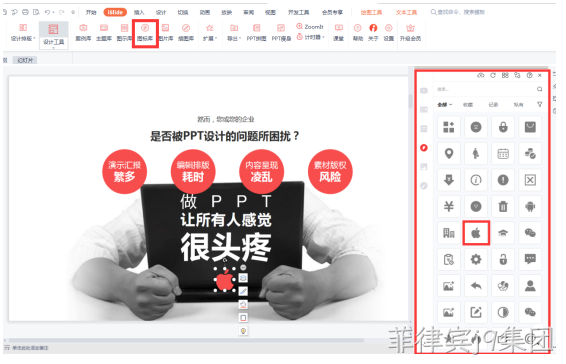The image size is (566, 364).
Task: Click the help question icon in panel header
Action: pos(529,75)
